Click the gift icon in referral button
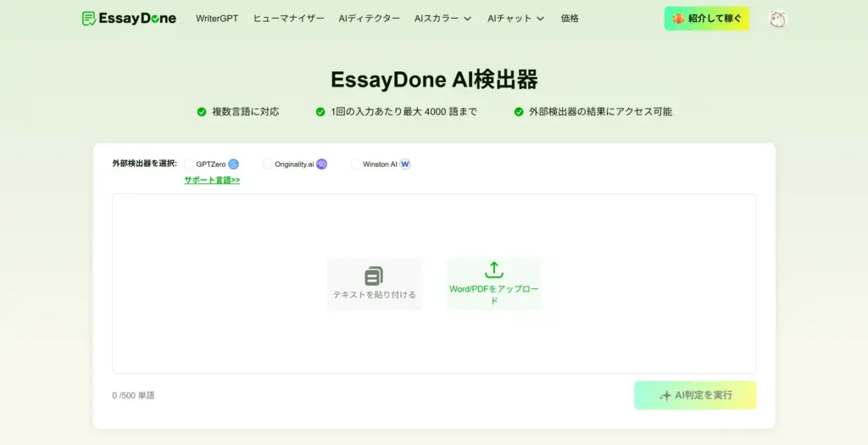Viewport: 868px width, 445px height. pos(678,19)
